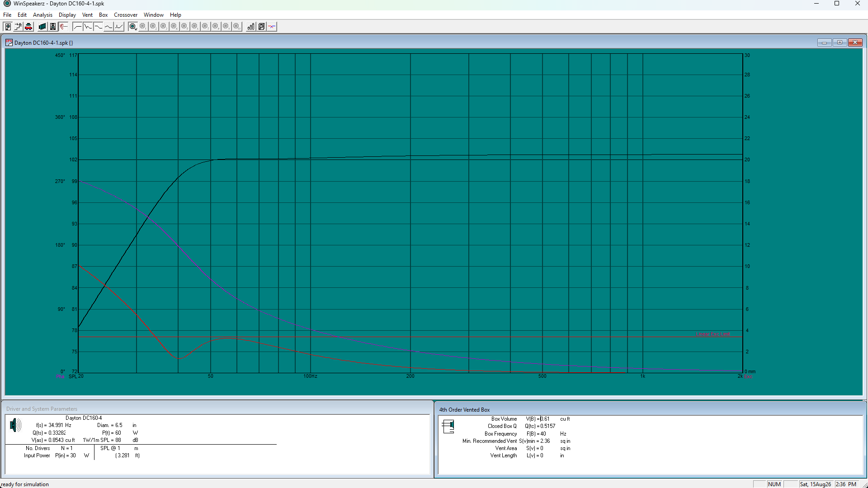
Task: Click the Box Volume V(B) value field
Action: click(545, 419)
